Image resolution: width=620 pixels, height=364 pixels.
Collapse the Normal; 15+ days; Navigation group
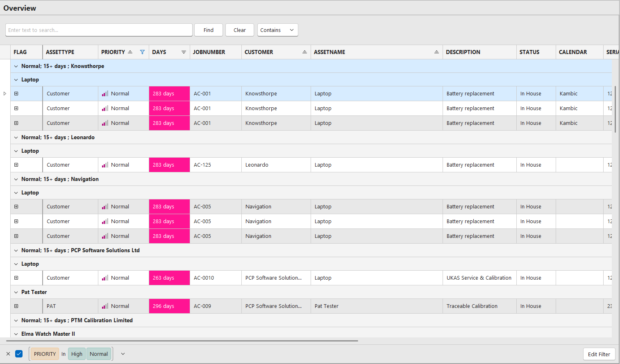pos(16,179)
